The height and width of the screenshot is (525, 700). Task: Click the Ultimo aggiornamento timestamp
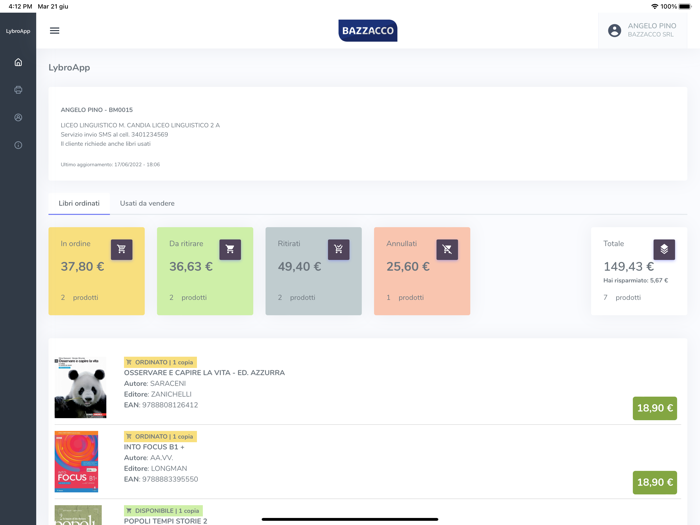click(110, 164)
